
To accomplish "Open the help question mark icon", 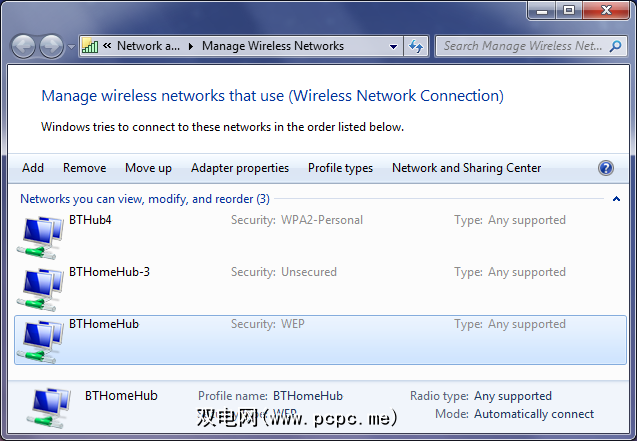I will (605, 168).
